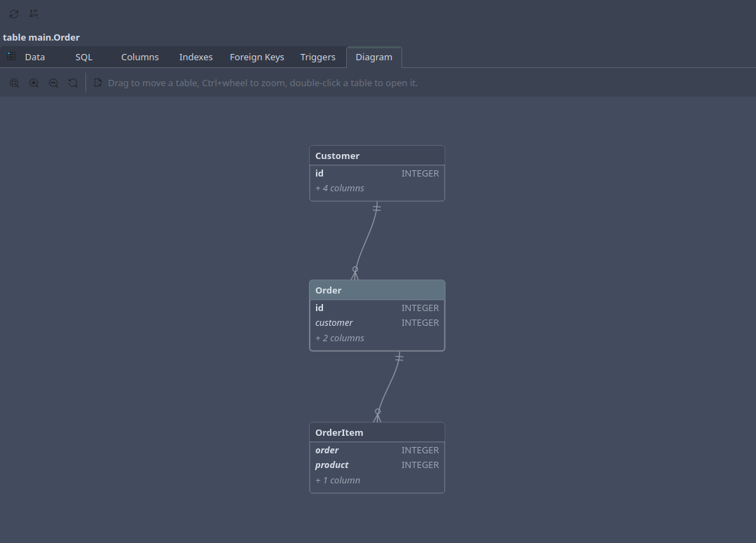Image resolution: width=756 pixels, height=543 pixels.
Task: Open the Indexes tab
Action: point(195,57)
